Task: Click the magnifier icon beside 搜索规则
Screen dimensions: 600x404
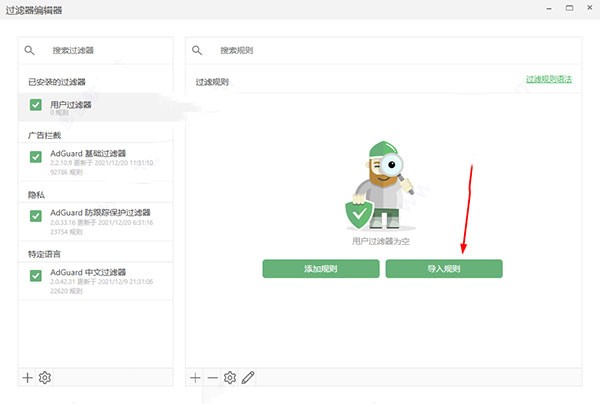Action: click(x=197, y=50)
